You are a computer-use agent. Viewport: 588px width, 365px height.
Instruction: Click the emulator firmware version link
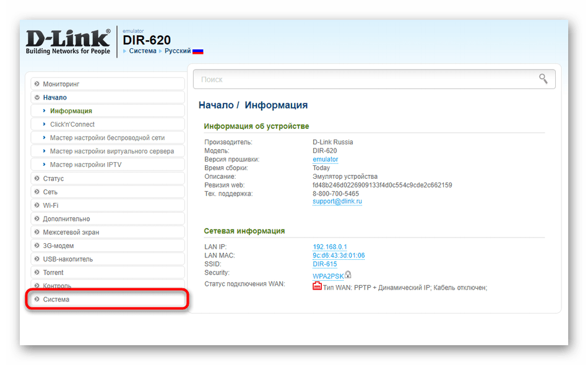point(325,159)
